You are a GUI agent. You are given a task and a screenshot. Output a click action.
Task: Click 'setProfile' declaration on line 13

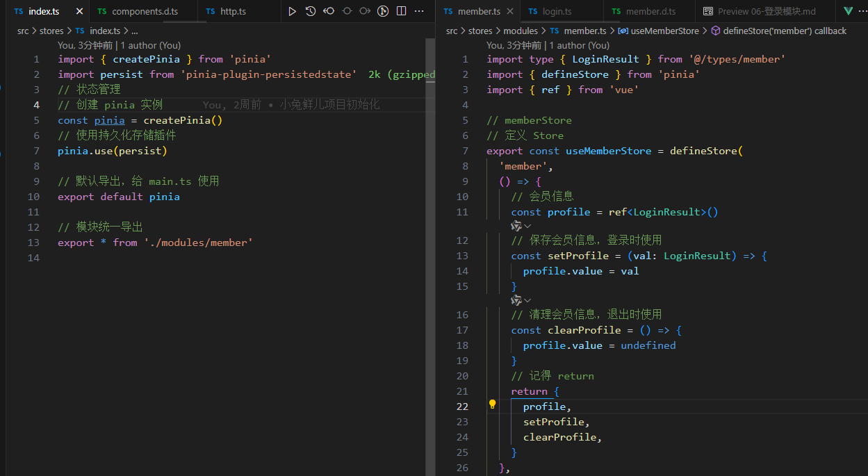tap(578, 256)
